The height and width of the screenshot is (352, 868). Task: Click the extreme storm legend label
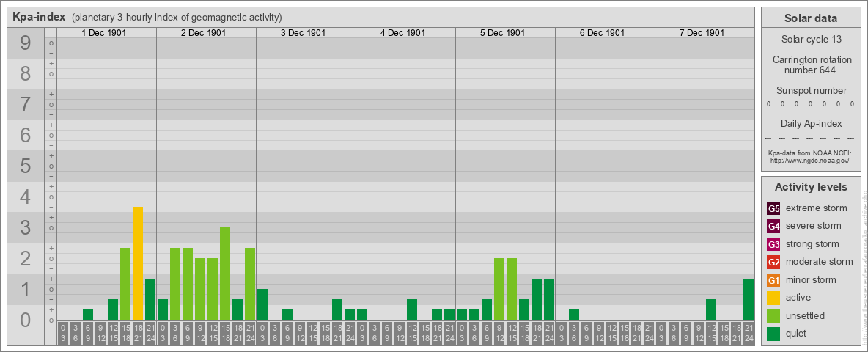(817, 208)
